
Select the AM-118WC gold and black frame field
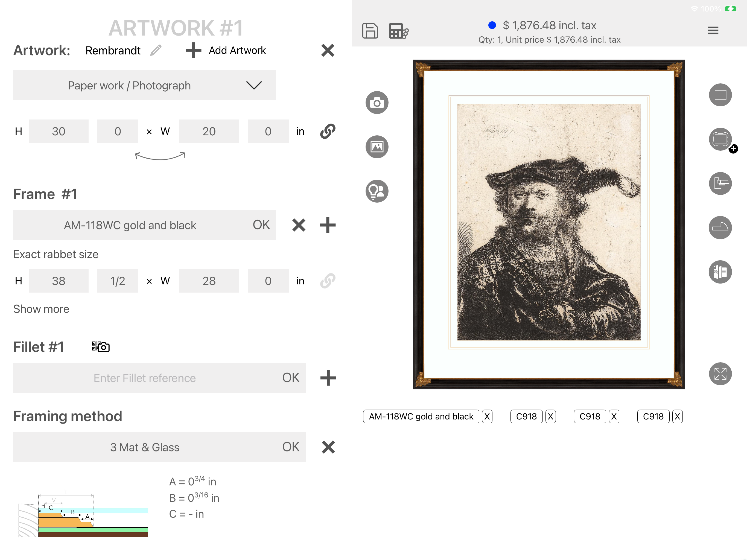pos(130,225)
